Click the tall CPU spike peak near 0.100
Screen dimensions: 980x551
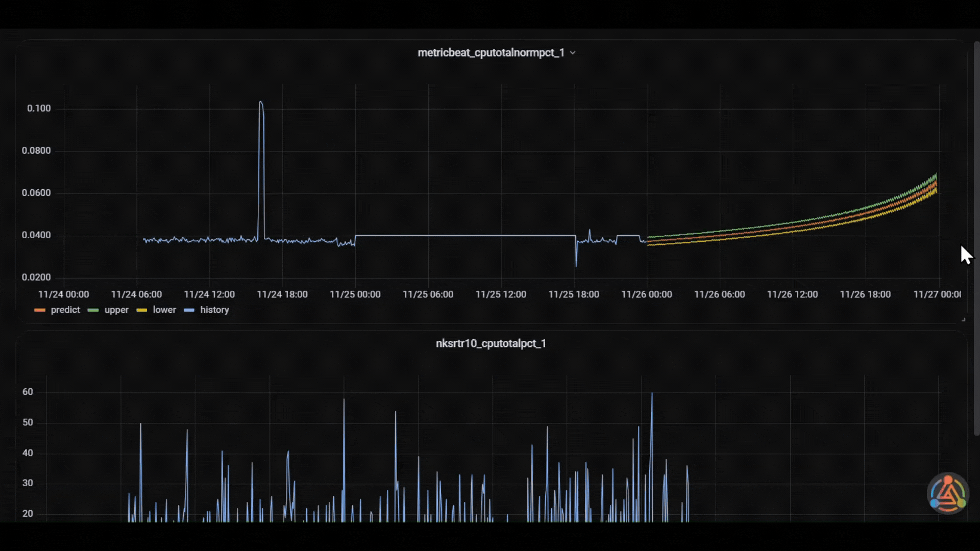tap(261, 103)
